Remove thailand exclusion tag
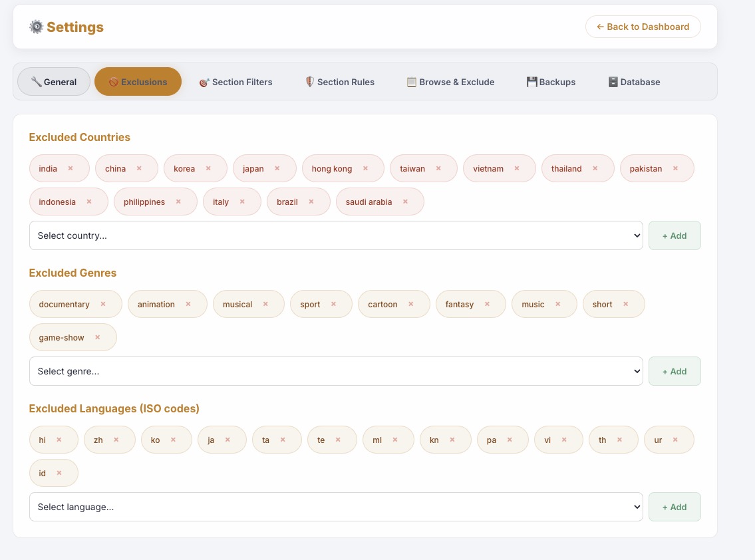The height and width of the screenshot is (560, 755). click(x=595, y=168)
